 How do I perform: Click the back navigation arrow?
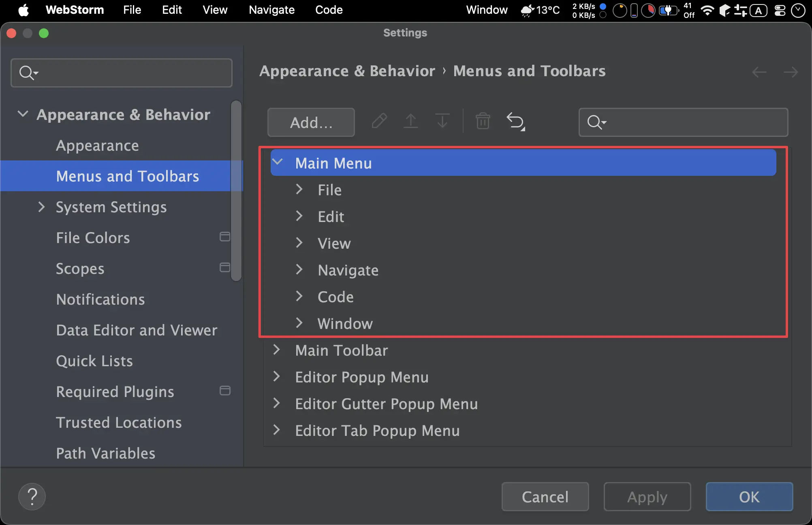(x=759, y=73)
